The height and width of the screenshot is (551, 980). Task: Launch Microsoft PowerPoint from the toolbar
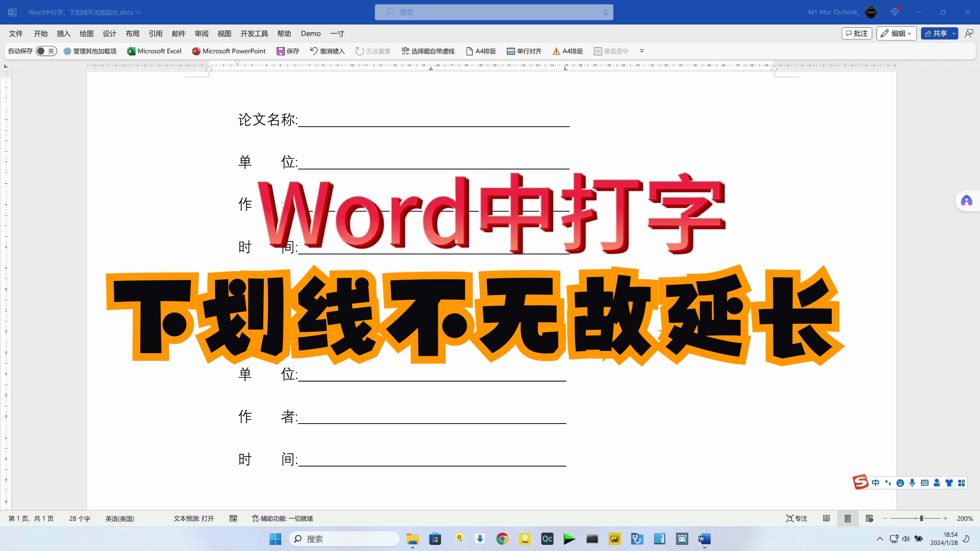(x=229, y=51)
